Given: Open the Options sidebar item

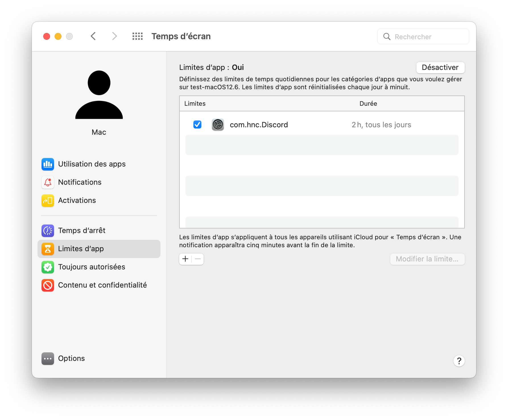Looking at the screenshot, I should click(x=99, y=359).
